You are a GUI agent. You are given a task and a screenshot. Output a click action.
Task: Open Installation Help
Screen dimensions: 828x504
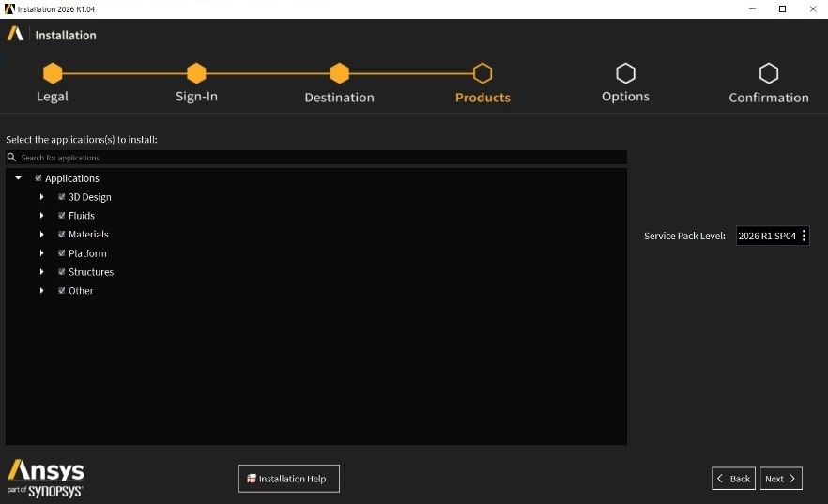pyautogui.click(x=289, y=479)
